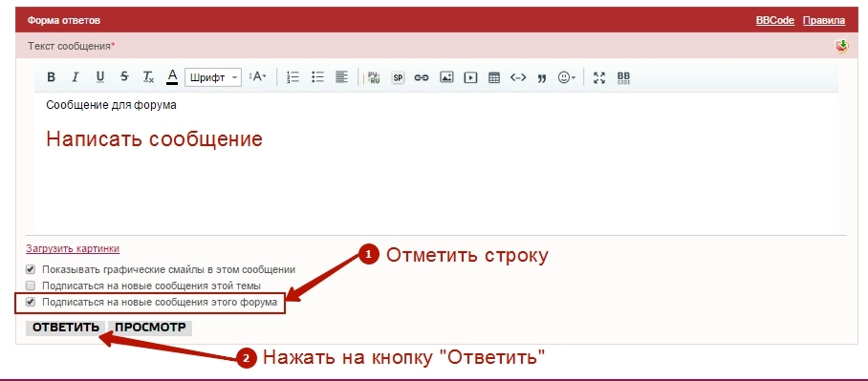Screen dimensions: 868x381
Task: Toggle italic formatting
Action: (x=76, y=77)
